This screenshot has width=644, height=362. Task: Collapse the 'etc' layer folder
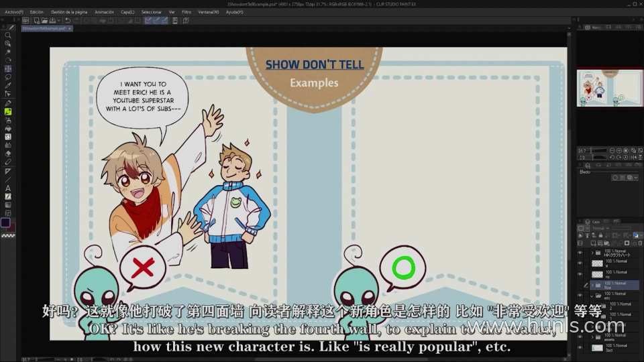click(x=592, y=296)
